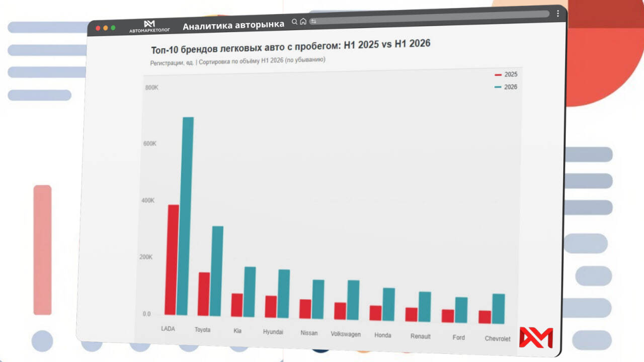
Task: Click the Renault axis label
Action: pyautogui.click(x=421, y=336)
